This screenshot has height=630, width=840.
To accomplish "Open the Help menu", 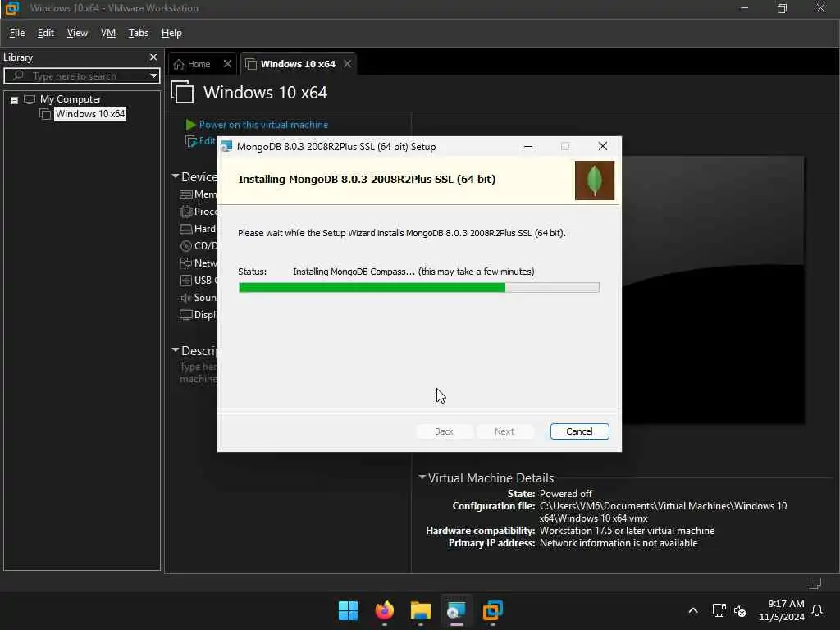I will click(171, 33).
